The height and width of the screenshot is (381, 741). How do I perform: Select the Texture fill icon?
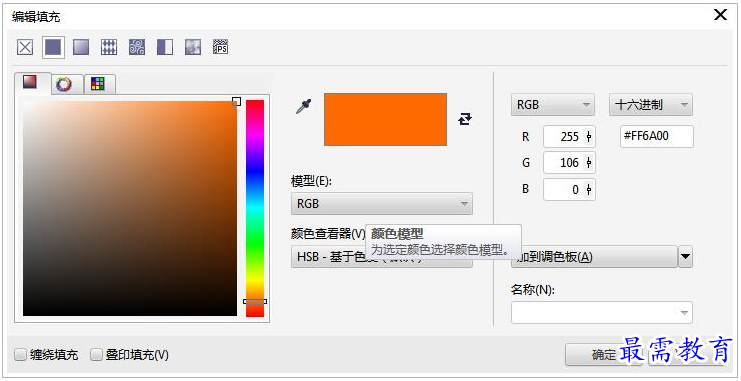pos(192,47)
